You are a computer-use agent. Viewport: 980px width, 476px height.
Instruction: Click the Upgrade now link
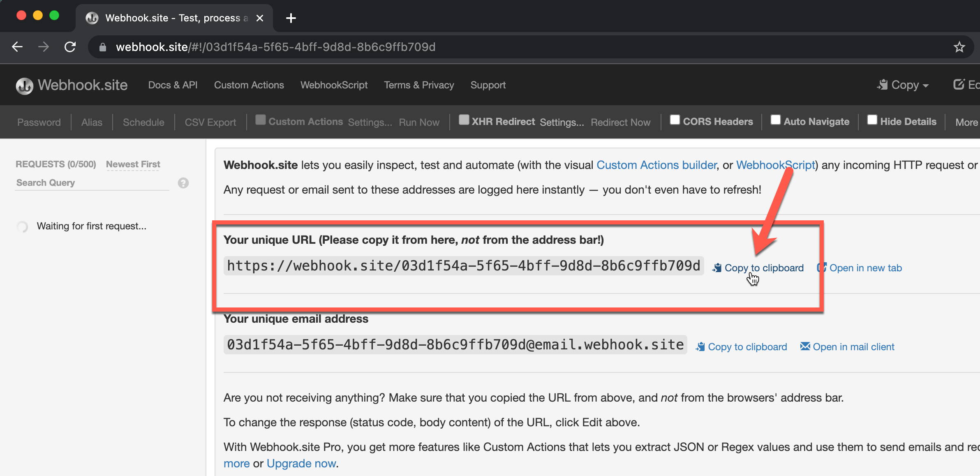301,464
